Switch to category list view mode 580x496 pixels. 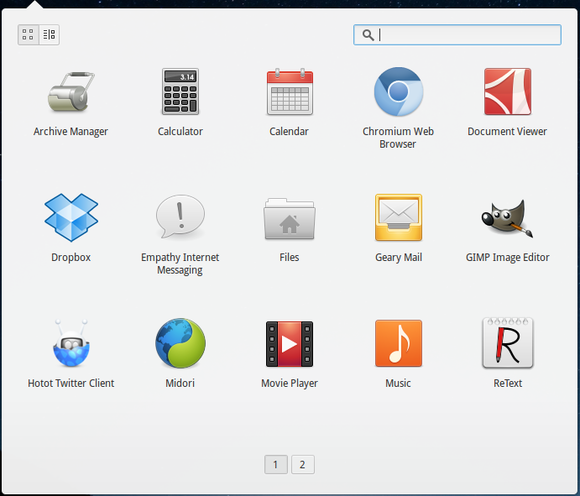(49, 35)
